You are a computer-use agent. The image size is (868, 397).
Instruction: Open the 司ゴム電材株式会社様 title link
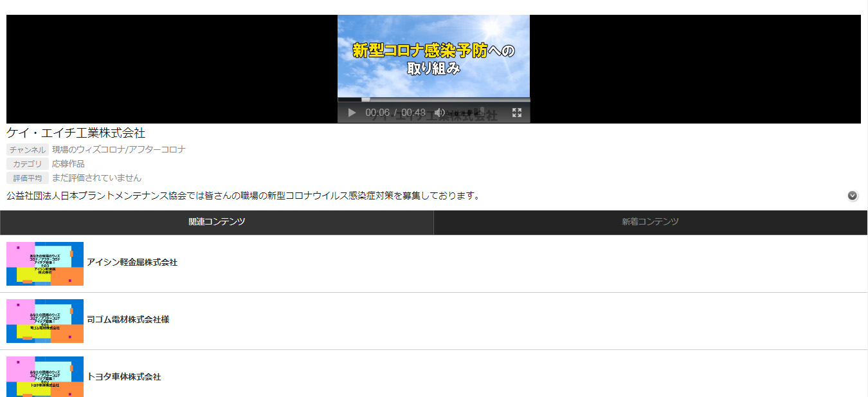[128, 320]
